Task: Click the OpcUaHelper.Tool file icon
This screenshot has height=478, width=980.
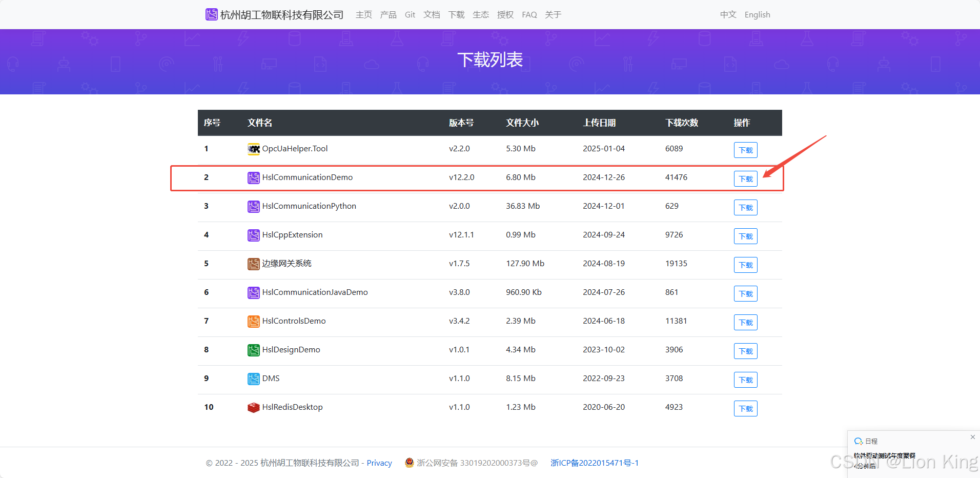Action: coord(253,149)
